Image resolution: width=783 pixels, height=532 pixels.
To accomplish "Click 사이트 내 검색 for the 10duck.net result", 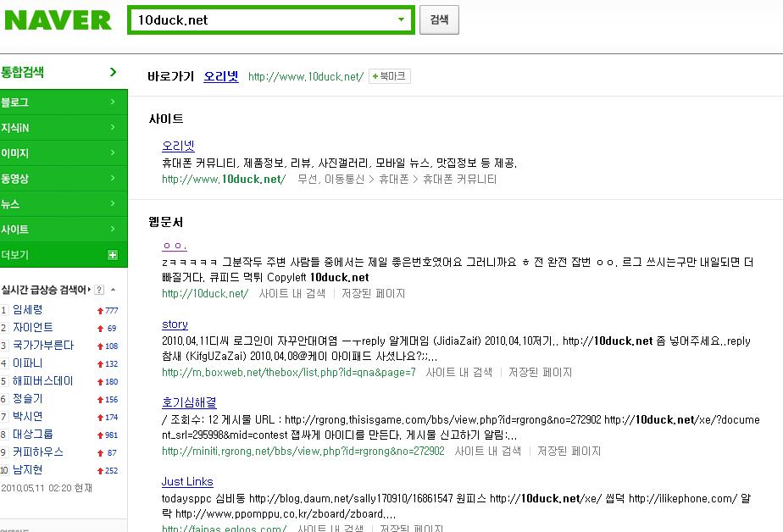I will click(x=292, y=293).
